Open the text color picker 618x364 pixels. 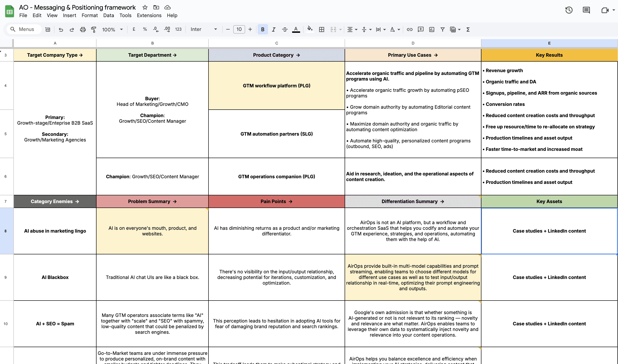tap(296, 30)
